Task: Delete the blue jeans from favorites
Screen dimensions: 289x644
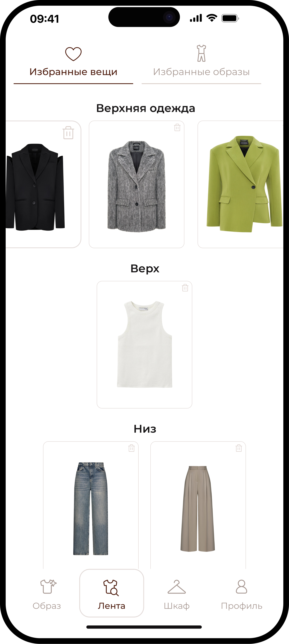Action: 131,448
